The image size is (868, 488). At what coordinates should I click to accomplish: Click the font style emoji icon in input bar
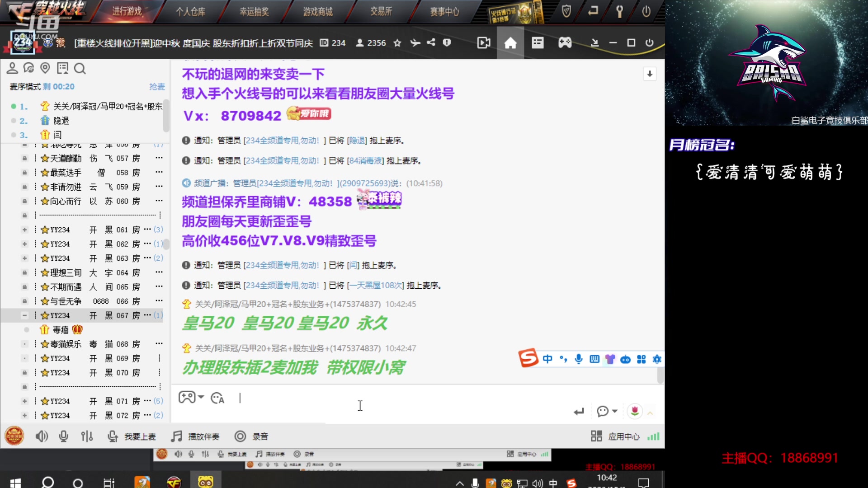(217, 398)
